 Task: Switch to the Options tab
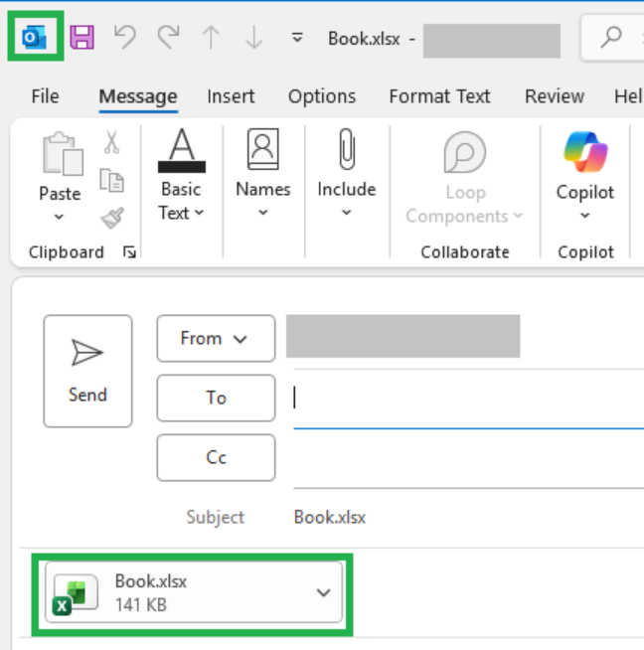coord(322,96)
